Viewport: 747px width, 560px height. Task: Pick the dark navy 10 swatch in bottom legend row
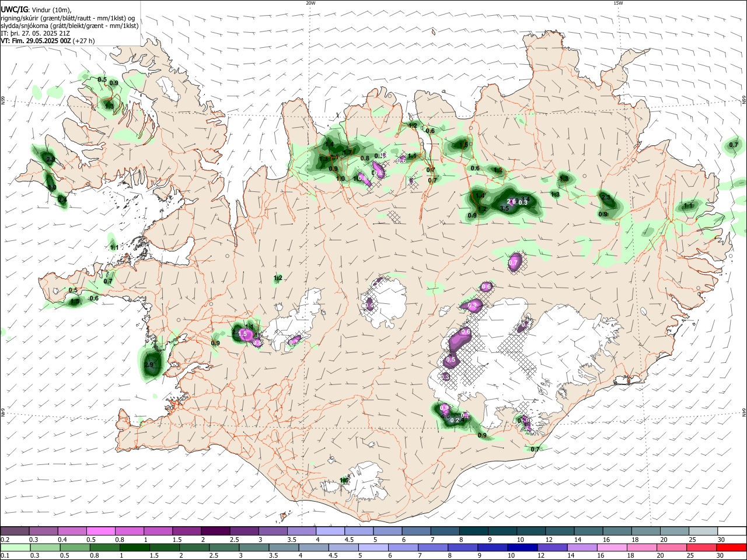click(522, 548)
